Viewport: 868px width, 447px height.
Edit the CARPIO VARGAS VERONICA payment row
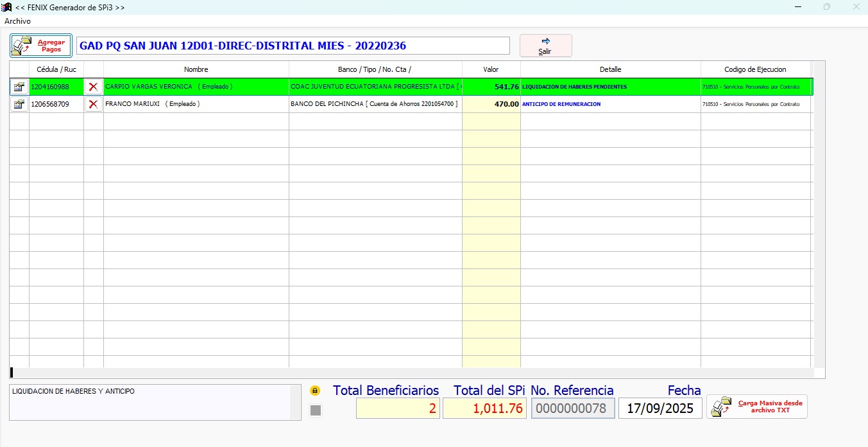(19, 87)
